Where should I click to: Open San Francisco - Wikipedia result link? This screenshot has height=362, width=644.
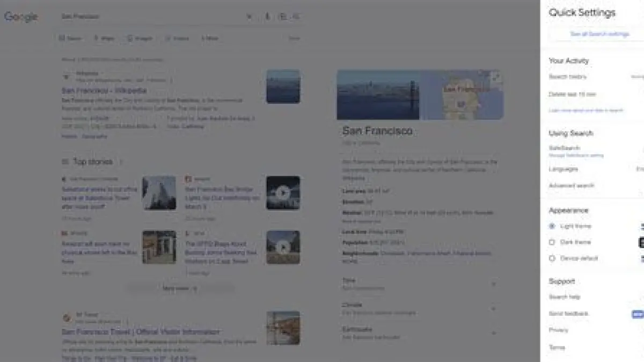(104, 91)
